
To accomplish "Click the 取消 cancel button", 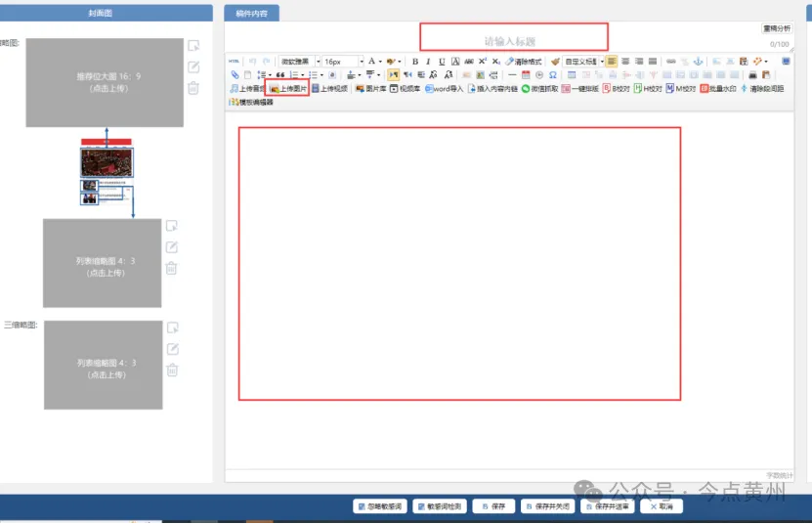I will 661,506.
